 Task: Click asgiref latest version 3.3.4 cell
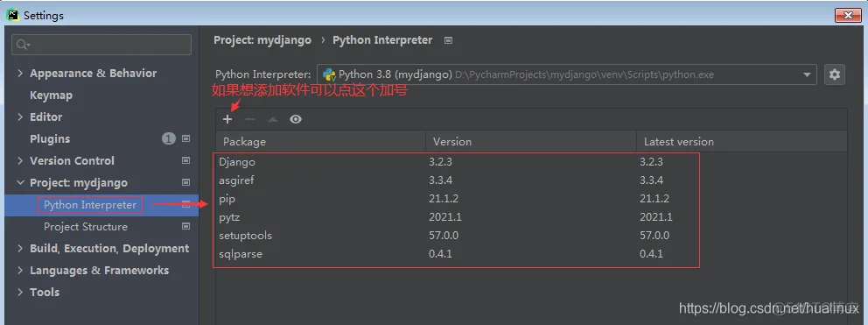click(x=651, y=180)
